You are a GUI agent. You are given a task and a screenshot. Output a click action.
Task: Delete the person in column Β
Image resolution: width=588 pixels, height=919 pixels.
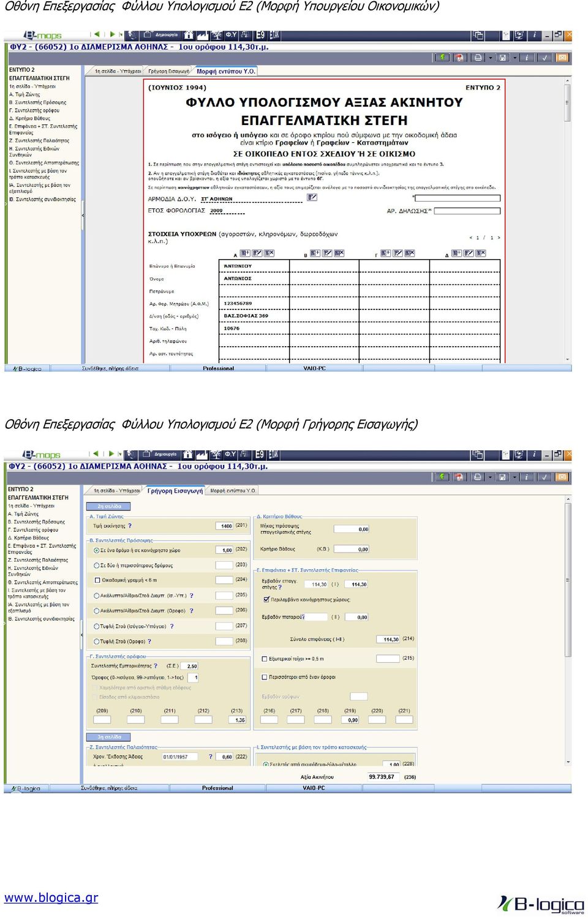point(339,253)
